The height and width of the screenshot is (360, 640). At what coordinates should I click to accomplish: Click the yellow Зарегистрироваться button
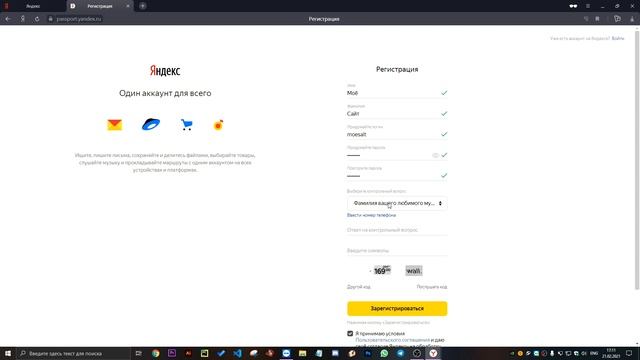point(397,309)
